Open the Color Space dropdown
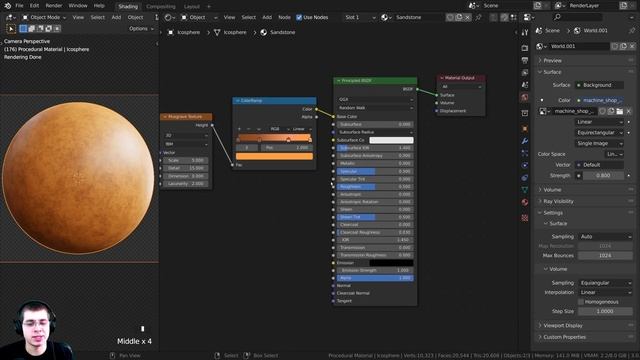The image size is (640, 360). 614,154
